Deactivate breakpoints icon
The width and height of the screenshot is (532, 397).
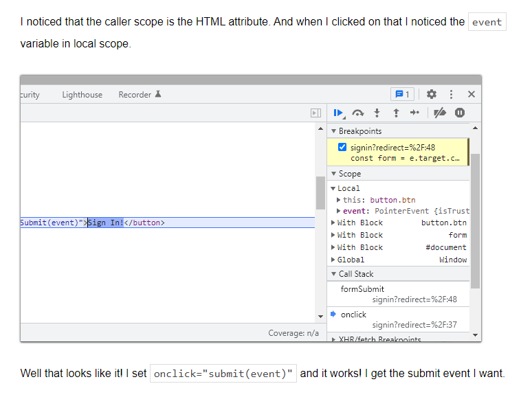440,113
